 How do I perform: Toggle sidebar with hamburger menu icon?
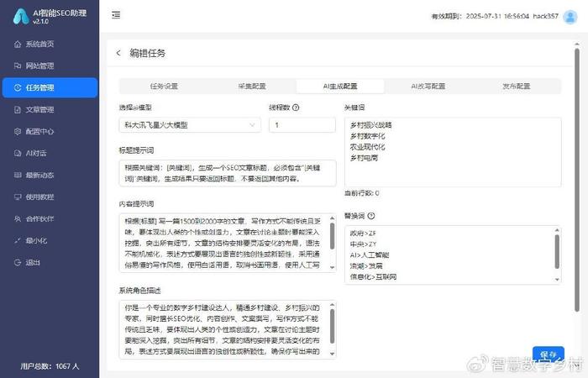pos(116,15)
